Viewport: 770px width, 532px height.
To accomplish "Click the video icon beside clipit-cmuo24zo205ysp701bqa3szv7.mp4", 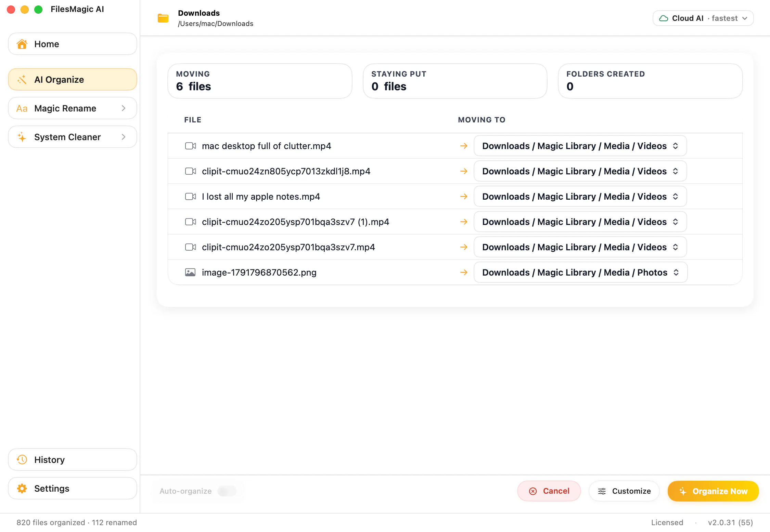I will point(191,247).
